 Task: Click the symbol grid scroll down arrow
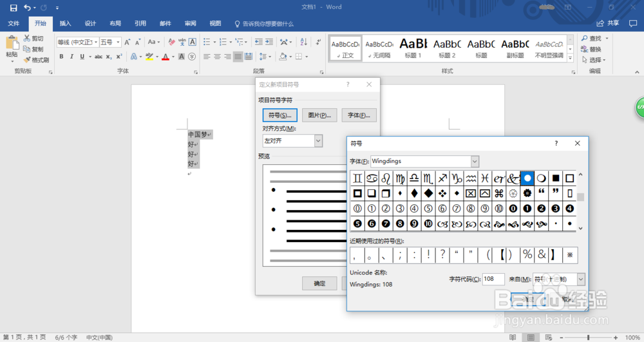[580, 228]
